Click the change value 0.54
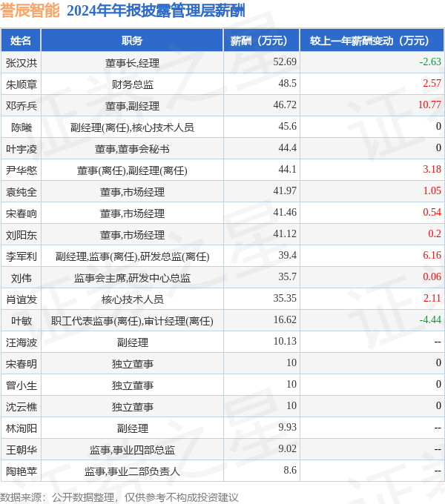Screen dimensions: 445x504 432,212
